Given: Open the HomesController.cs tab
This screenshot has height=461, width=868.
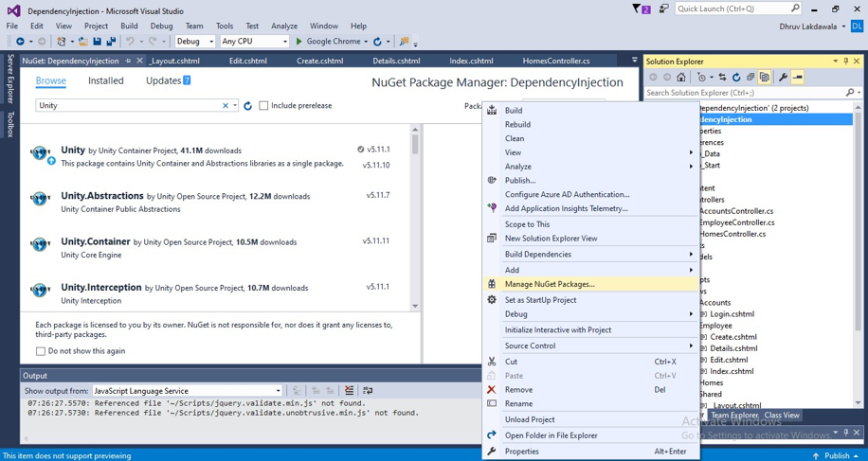Looking at the screenshot, I should (556, 61).
